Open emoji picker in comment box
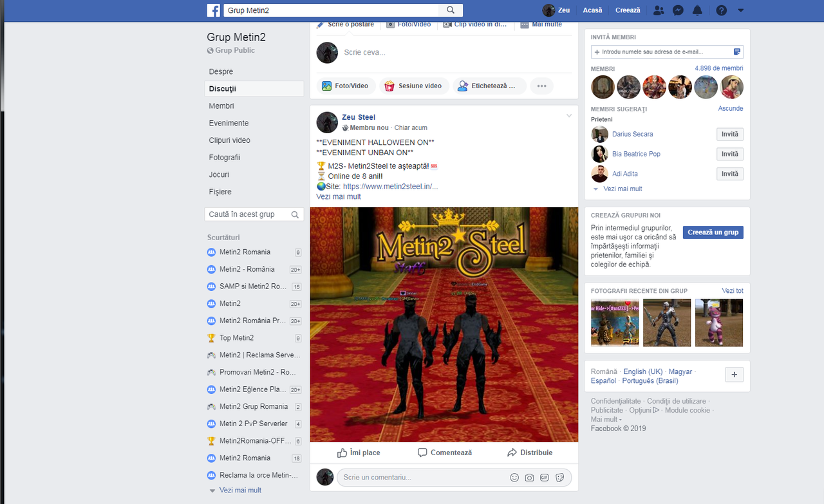 coord(514,478)
